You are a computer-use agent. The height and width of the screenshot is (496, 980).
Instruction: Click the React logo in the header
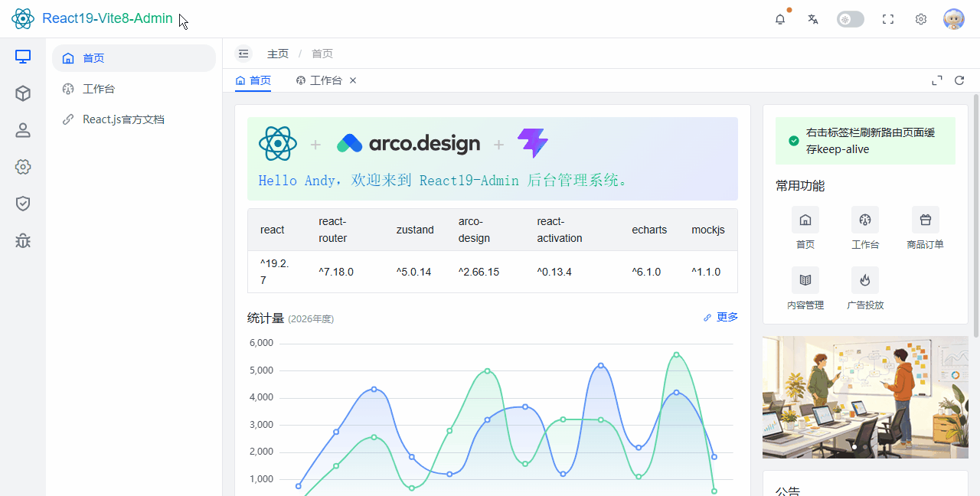(23, 19)
